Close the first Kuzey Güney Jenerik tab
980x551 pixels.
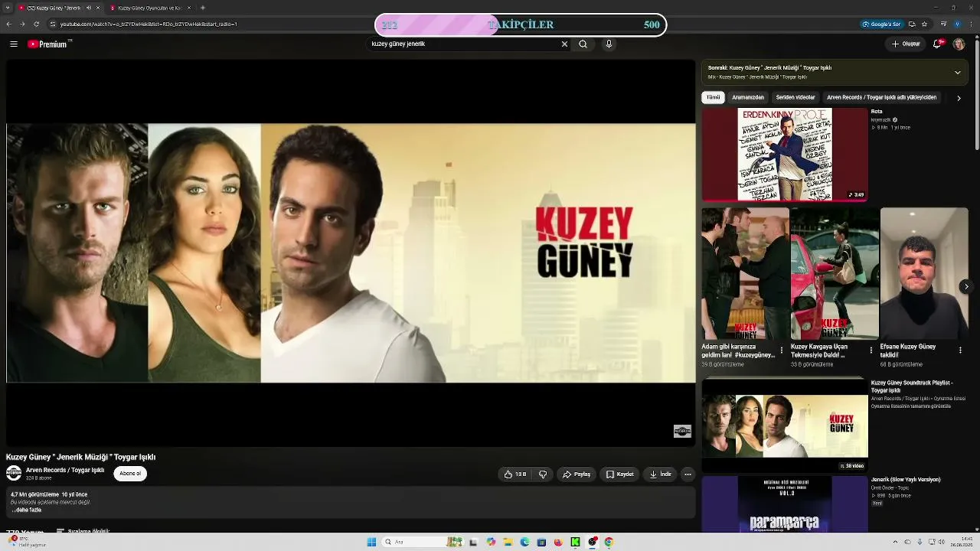97,8
